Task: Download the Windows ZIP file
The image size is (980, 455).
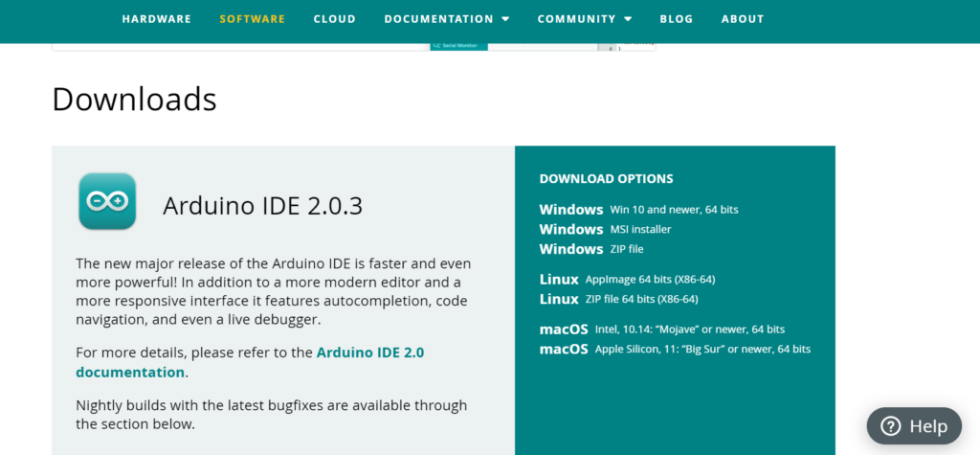Action: point(591,249)
